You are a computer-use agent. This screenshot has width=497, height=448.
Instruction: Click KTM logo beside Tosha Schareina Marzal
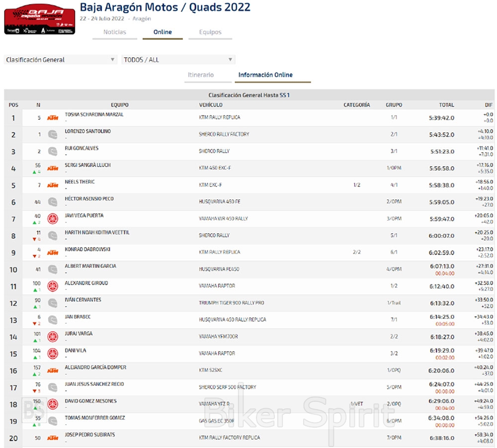point(52,118)
